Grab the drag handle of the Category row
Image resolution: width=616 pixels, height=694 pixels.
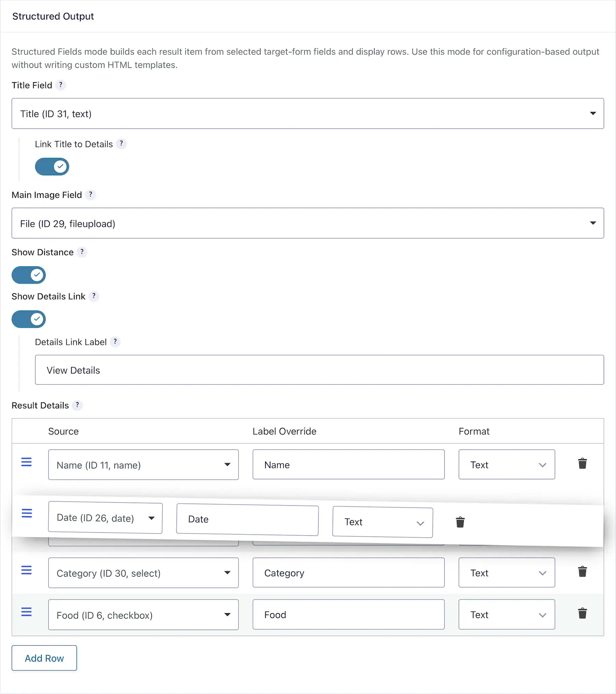coord(26,570)
